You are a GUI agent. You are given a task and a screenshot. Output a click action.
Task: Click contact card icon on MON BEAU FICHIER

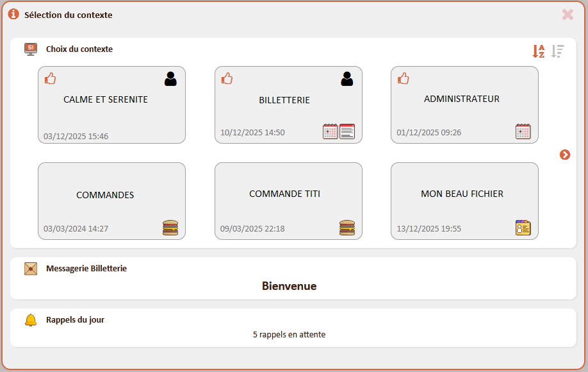[x=523, y=228]
